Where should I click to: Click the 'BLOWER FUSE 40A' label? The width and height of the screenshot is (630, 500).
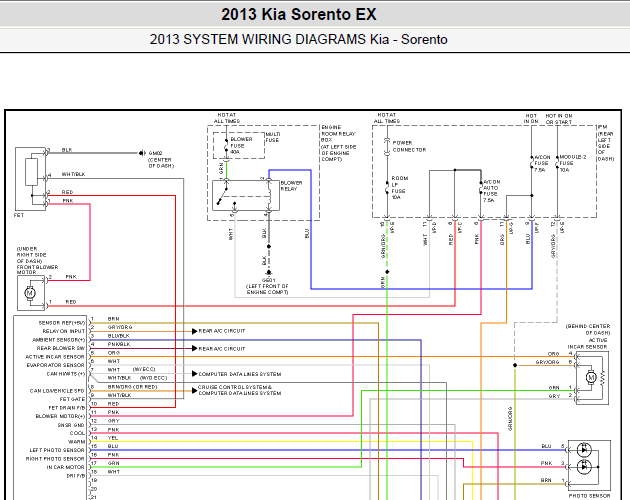[241, 145]
